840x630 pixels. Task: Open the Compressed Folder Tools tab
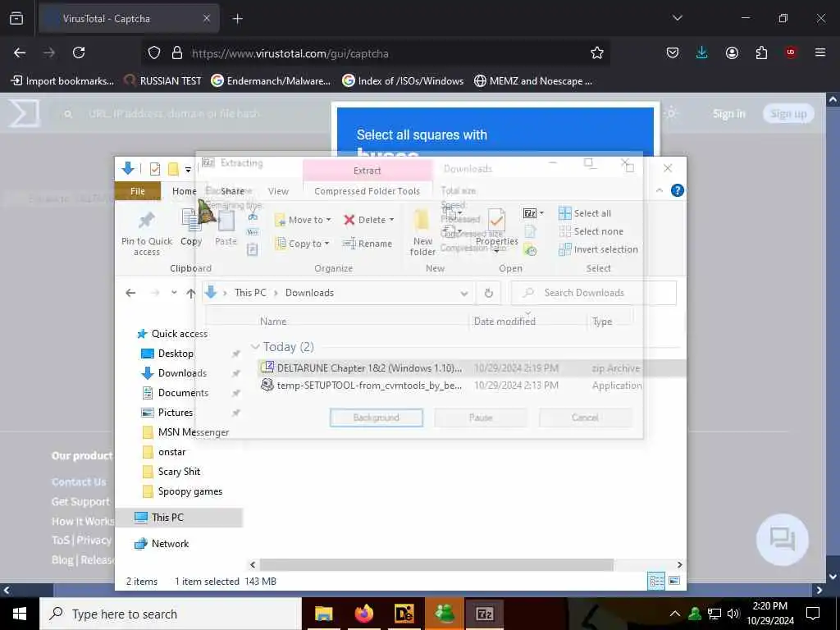point(367,190)
